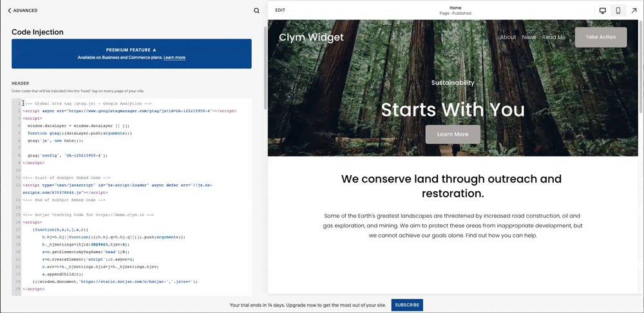Image resolution: width=644 pixels, height=313 pixels.
Task: Click the preview pane vertical scrollbar
Action: pos(641,68)
